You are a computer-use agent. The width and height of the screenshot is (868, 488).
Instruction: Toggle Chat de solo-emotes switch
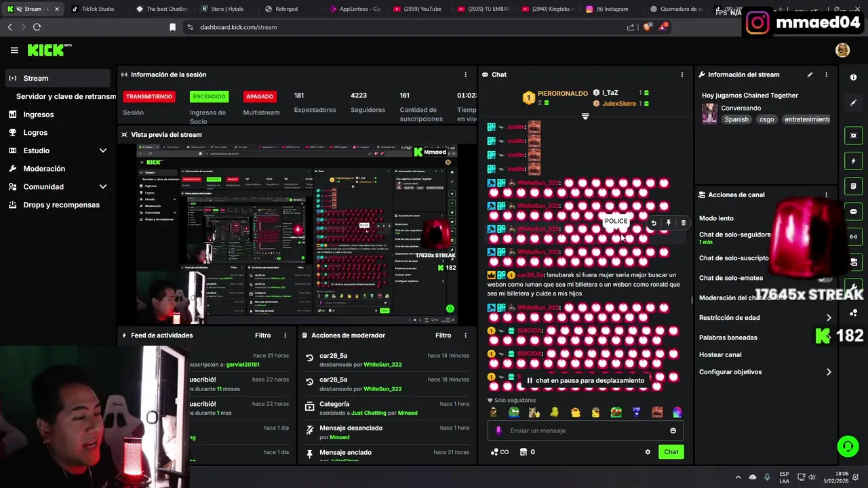824,278
